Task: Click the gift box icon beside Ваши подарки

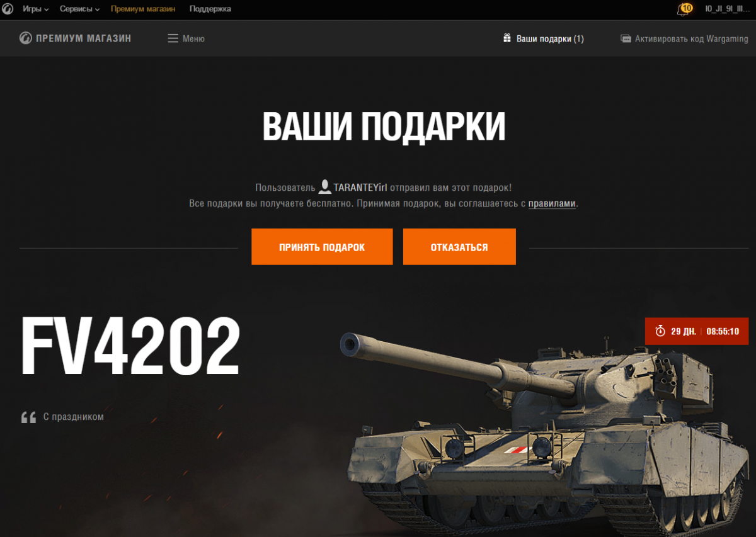Action: (507, 38)
